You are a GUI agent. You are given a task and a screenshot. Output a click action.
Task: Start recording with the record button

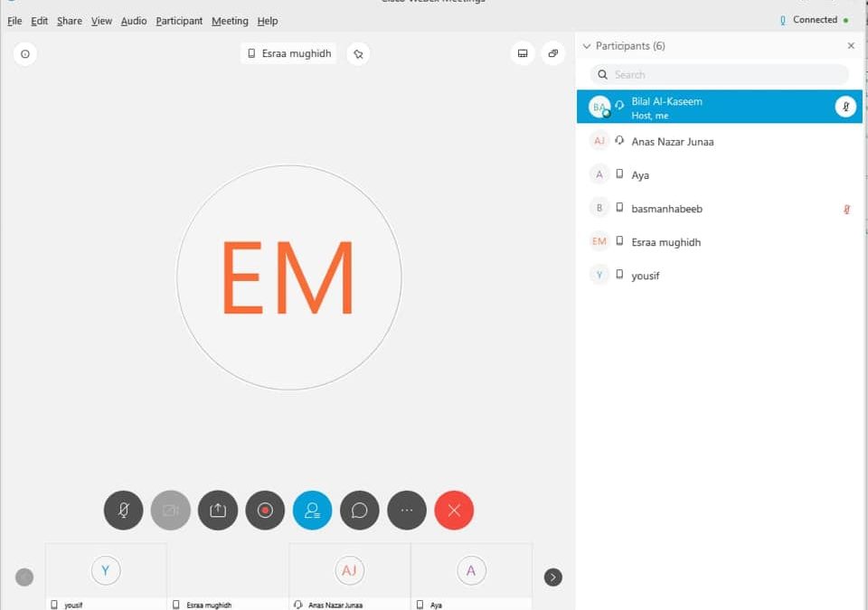[265, 511]
